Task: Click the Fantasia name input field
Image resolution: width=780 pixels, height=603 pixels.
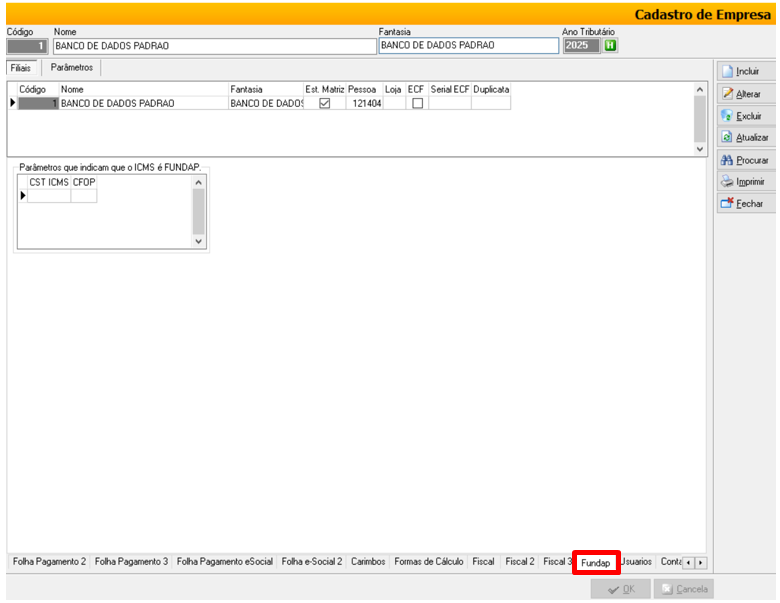Action: (468, 46)
